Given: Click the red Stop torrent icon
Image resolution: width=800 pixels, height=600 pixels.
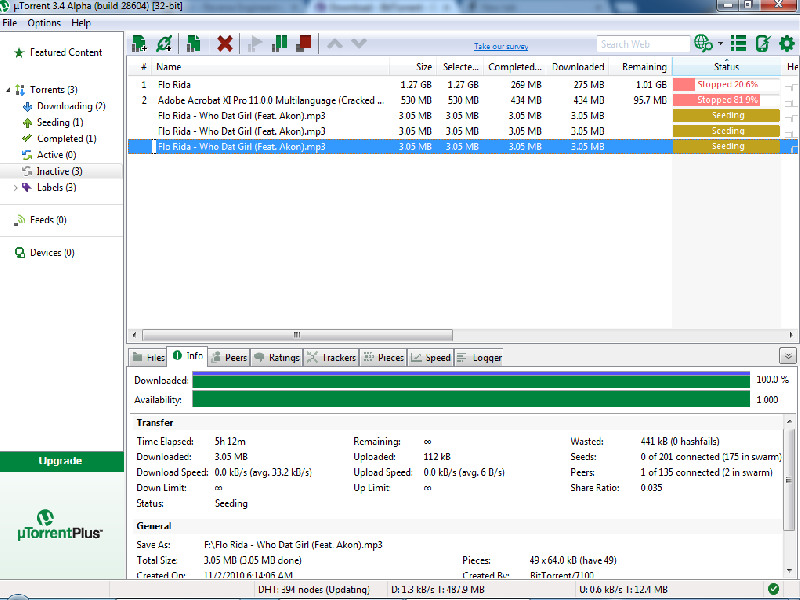Looking at the screenshot, I should pos(304,44).
